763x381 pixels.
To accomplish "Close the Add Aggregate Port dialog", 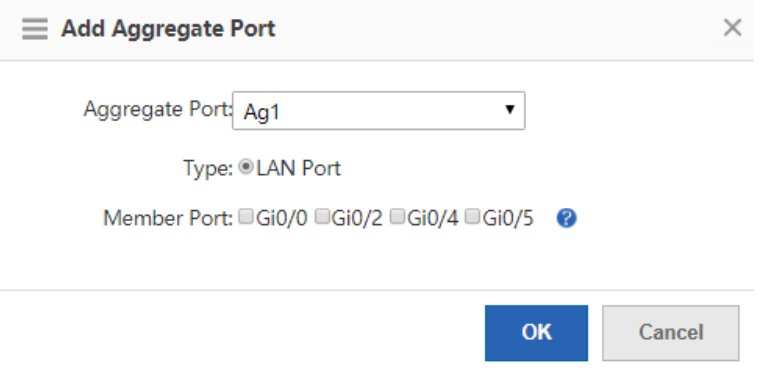I will 732,28.
